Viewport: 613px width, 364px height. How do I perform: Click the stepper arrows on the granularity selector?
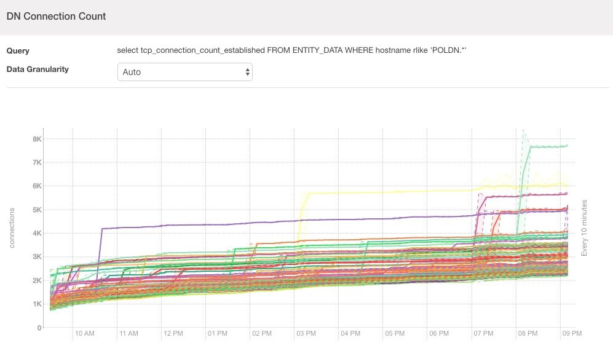tap(247, 71)
